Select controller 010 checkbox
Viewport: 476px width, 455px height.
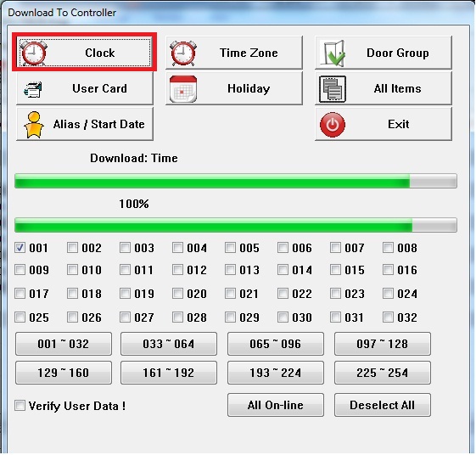click(72, 270)
